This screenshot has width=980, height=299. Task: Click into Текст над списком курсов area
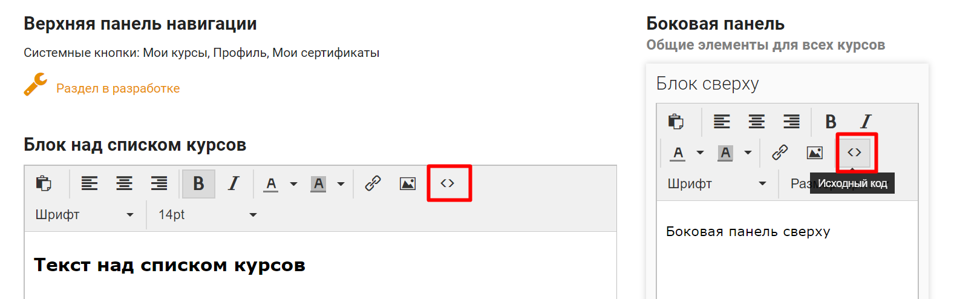click(x=321, y=265)
